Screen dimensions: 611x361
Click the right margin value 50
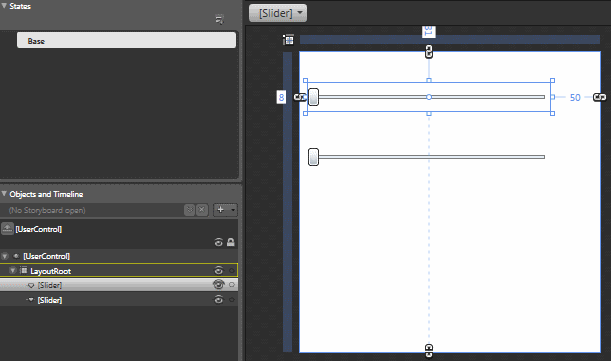[x=575, y=97]
